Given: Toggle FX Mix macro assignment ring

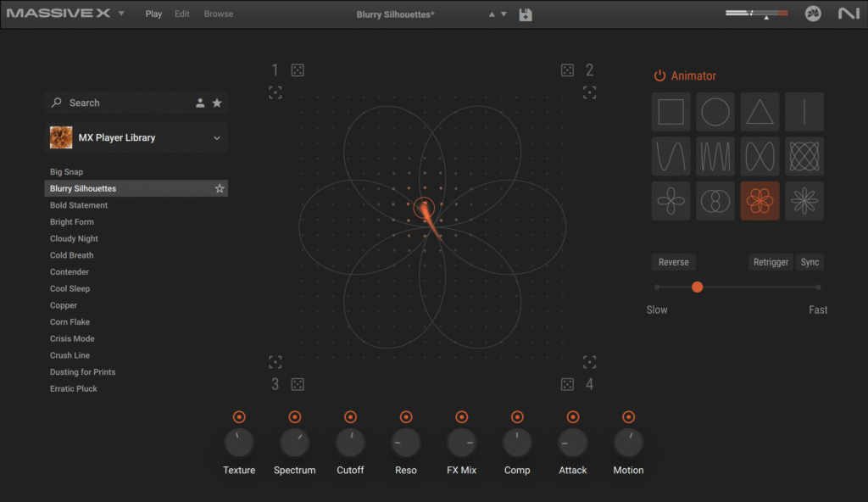Looking at the screenshot, I should pos(462,416).
